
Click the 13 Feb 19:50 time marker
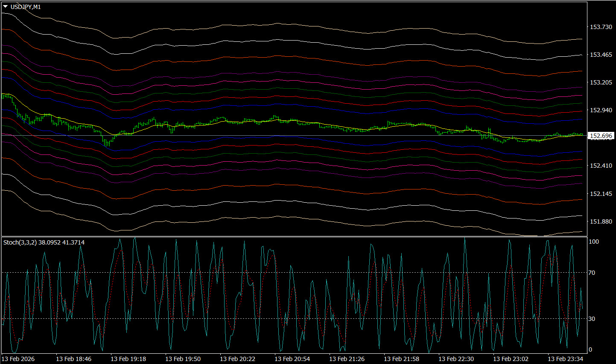click(x=183, y=359)
